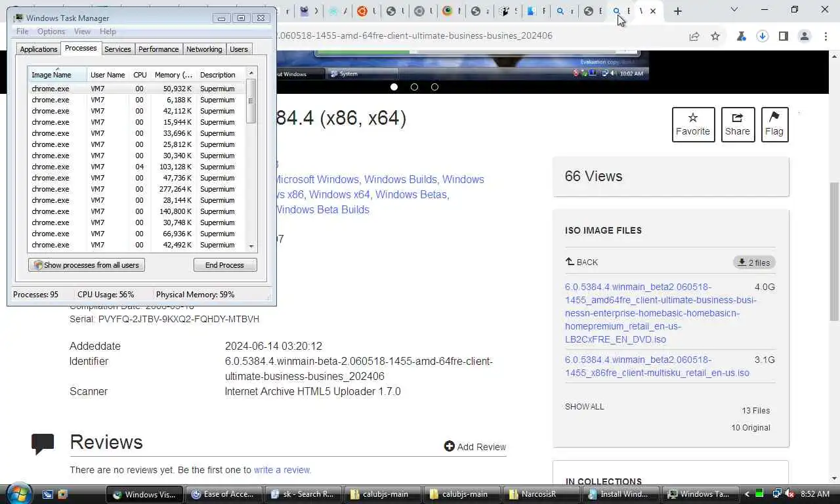The height and width of the screenshot is (504, 840).
Task: Select the second carousel dot indicator
Action: (x=414, y=87)
